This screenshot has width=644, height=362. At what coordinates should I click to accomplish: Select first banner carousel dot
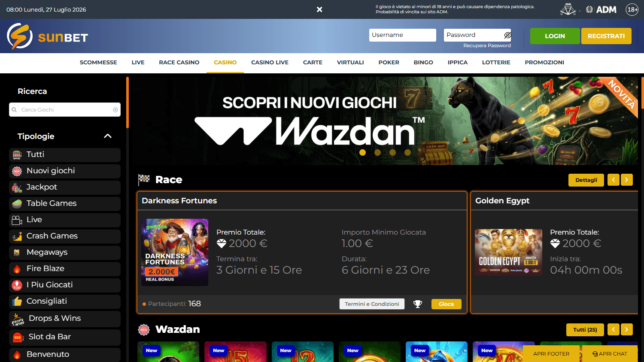point(363,152)
